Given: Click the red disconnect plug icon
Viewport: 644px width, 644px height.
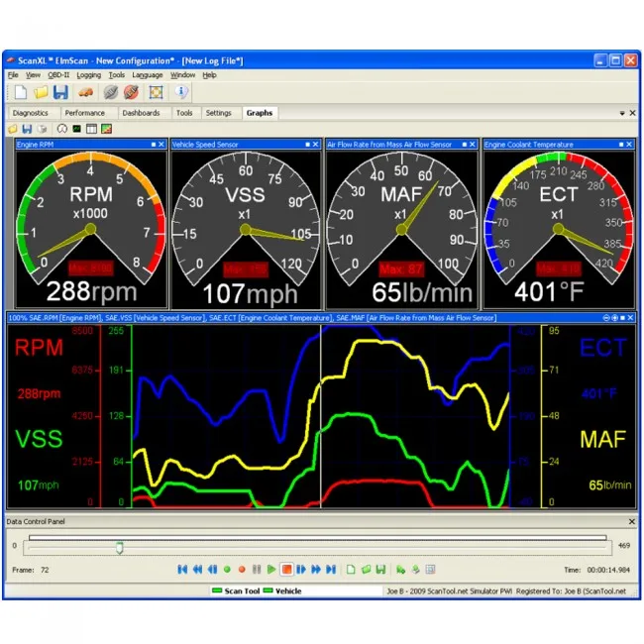Looking at the screenshot, I should click(131, 92).
